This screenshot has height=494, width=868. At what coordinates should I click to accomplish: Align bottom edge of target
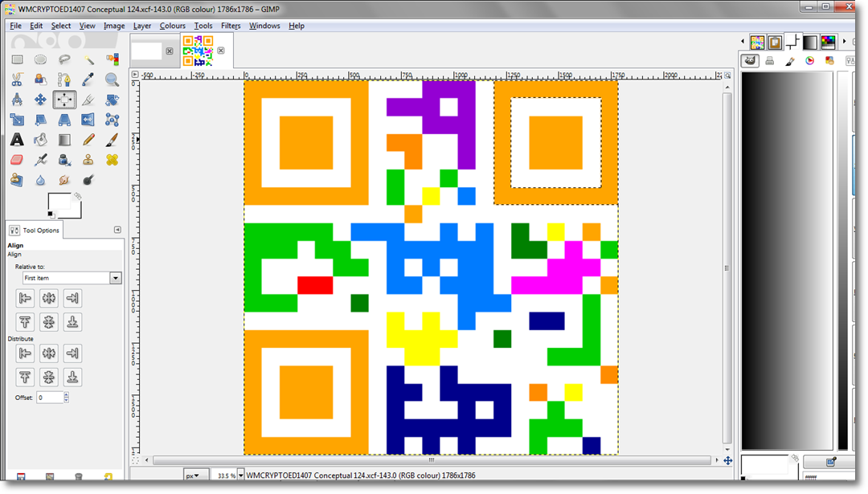pyautogui.click(x=72, y=322)
